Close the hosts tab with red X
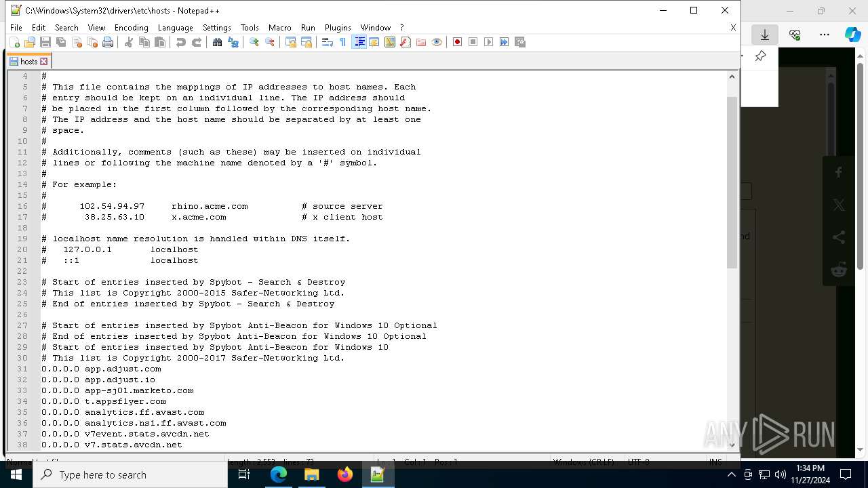The width and height of the screenshot is (868, 488). click(x=44, y=61)
